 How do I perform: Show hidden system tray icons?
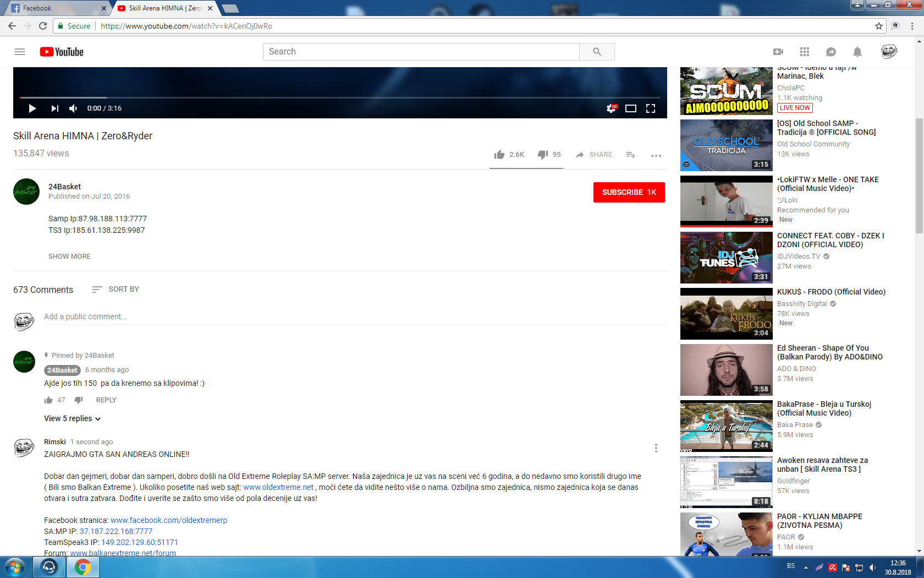click(806, 568)
